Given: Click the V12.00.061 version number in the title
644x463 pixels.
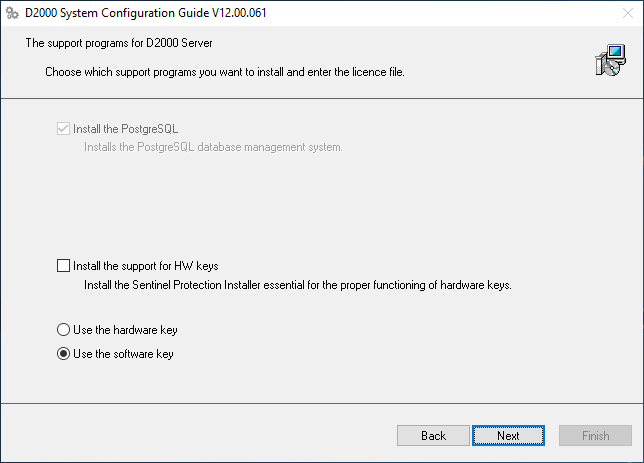Looking at the screenshot, I should click(x=238, y=14).
